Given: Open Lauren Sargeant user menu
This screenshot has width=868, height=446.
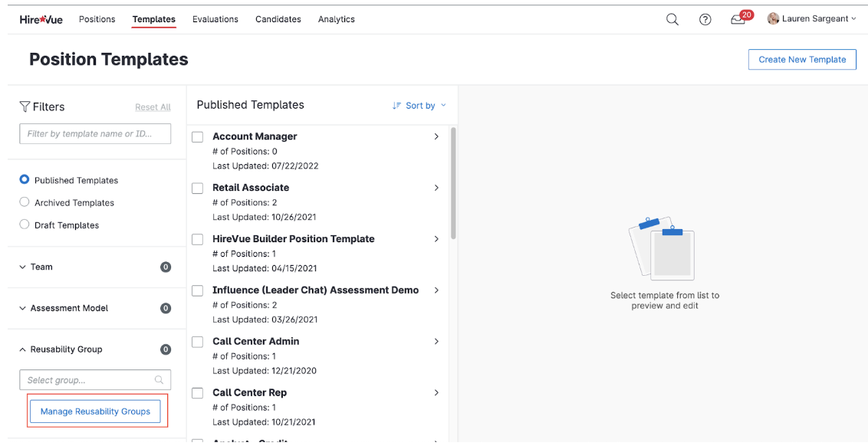Looking at the screenshot, I should [x=811, y=19].
